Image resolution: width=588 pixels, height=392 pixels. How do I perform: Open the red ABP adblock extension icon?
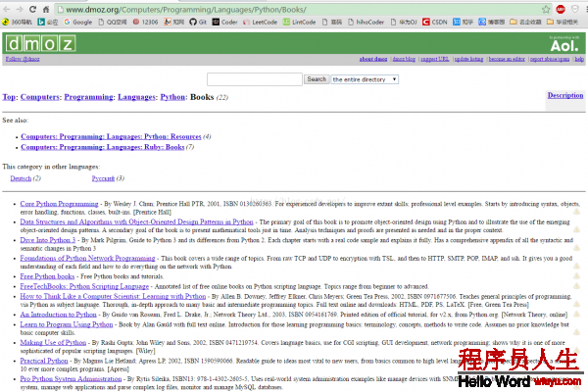point(561,10)
